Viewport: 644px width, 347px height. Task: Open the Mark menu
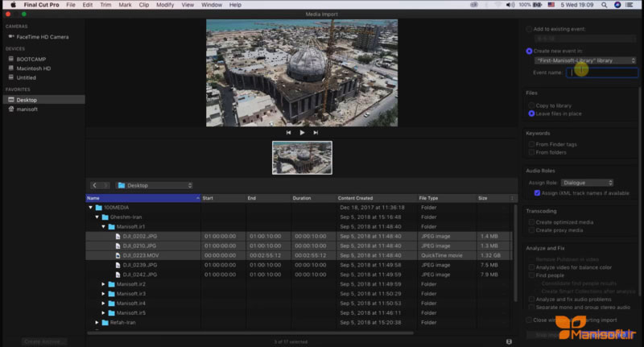126,5
